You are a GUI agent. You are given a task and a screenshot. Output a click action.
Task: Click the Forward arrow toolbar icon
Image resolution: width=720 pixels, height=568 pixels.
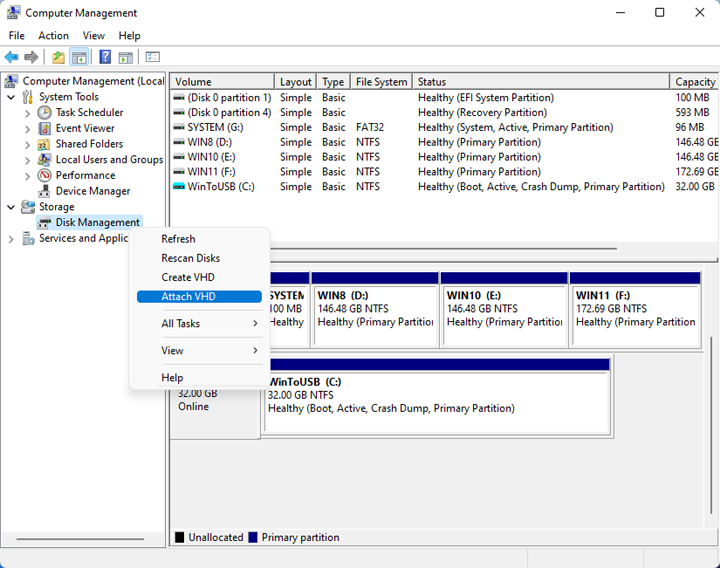pyautogui.click(x=31, y=57)
